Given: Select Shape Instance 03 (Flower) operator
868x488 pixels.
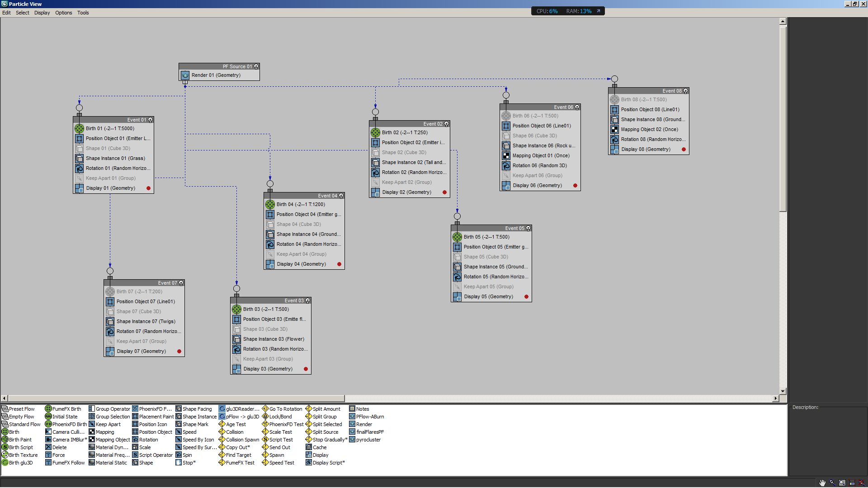Looking at the screenshot, I should [273, 339].
